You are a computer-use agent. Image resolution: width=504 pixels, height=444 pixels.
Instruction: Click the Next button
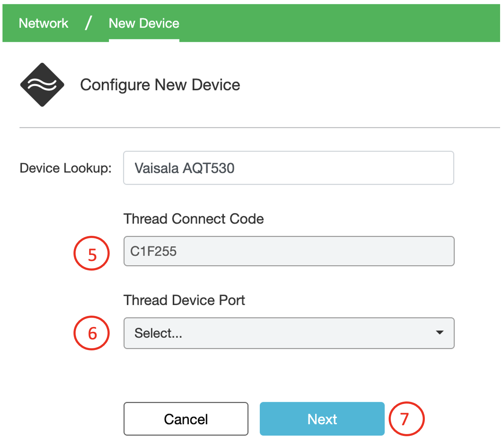tap(322, 419)
